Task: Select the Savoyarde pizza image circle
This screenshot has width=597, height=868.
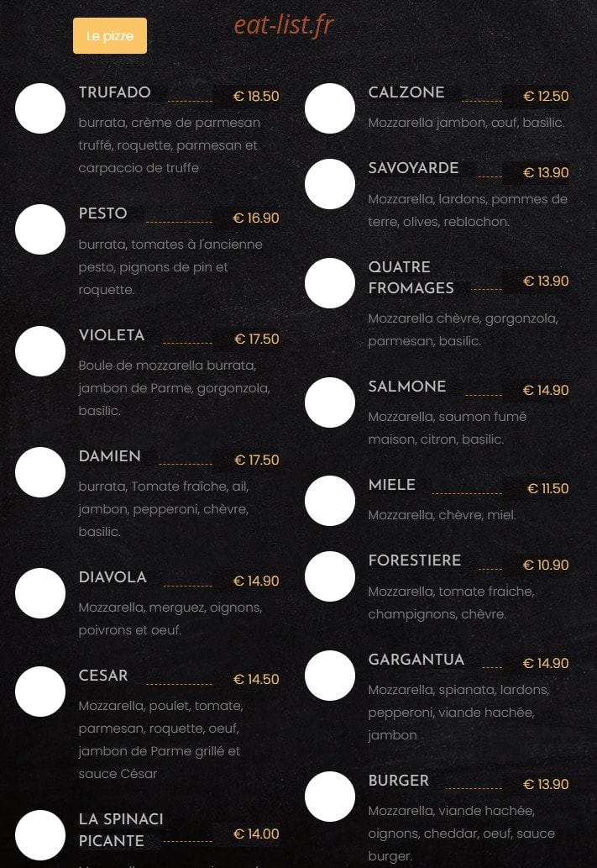Action: point(330,184)
